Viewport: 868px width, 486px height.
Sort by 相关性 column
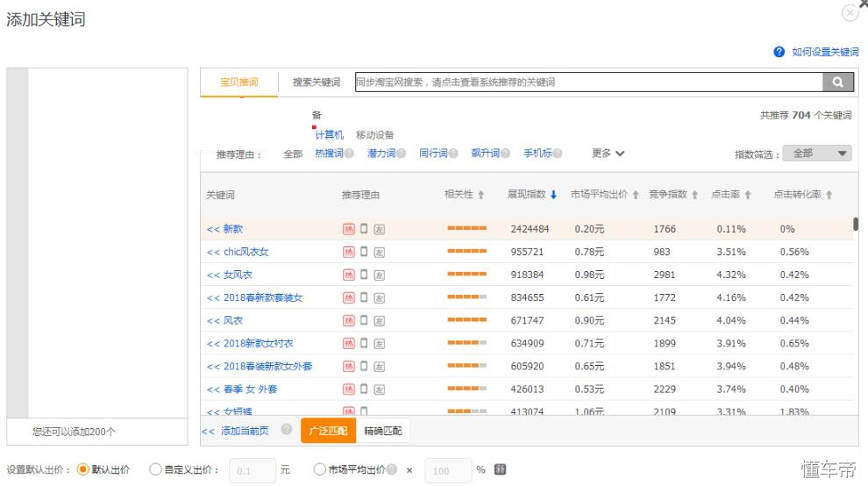(465, 195)
